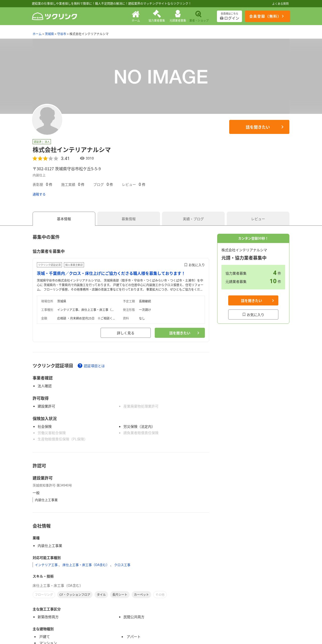Click 茨城県知事許可-第34940号 text
The width and height of the screenshot is (322, 644).
click(x=52, y=485)
